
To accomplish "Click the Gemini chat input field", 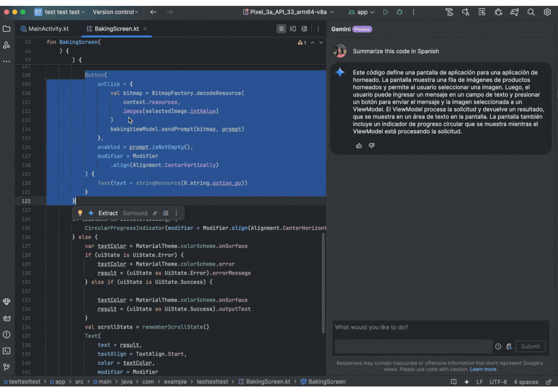I will pyautogui.click(x=413, y=346).
